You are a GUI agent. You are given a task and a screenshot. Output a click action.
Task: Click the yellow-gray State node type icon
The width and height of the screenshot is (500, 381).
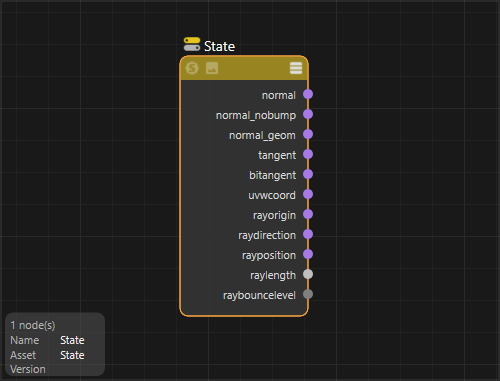tap(192, 44)
